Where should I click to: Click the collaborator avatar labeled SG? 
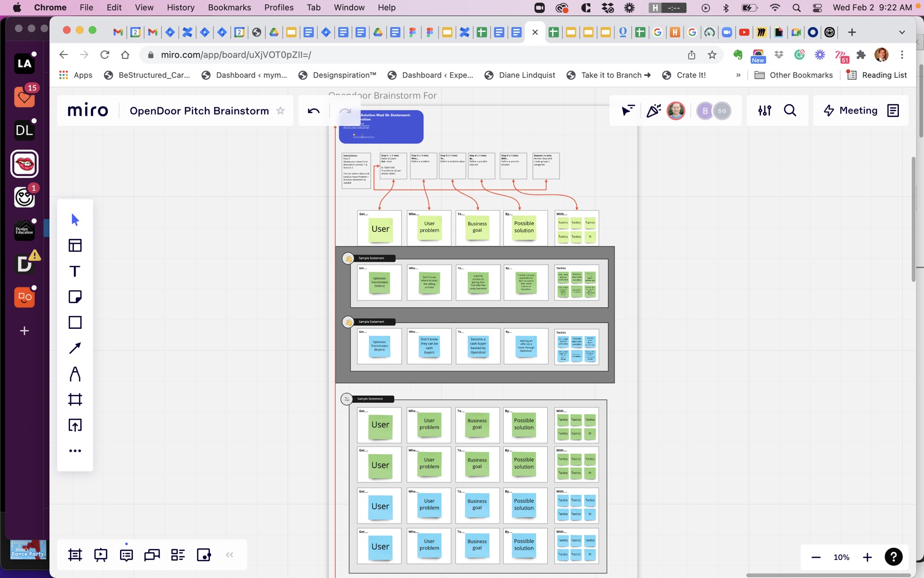pos(722,110)
